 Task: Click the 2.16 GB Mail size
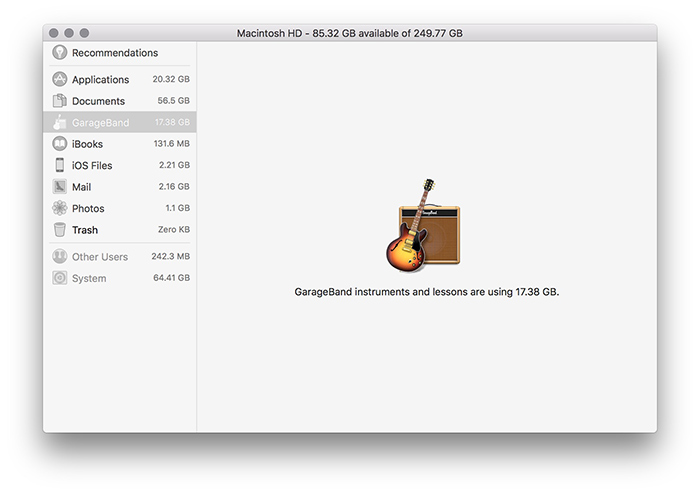pyautogui.click(x=174, y=186)
